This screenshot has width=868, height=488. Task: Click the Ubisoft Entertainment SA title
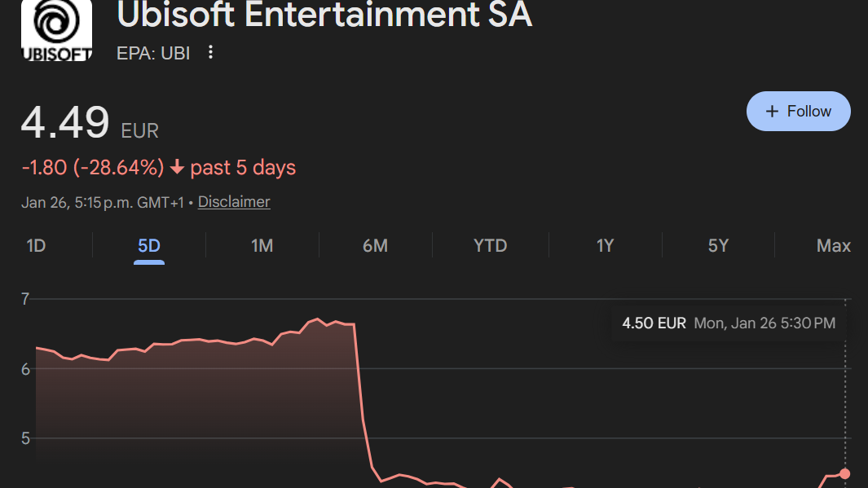324,15
